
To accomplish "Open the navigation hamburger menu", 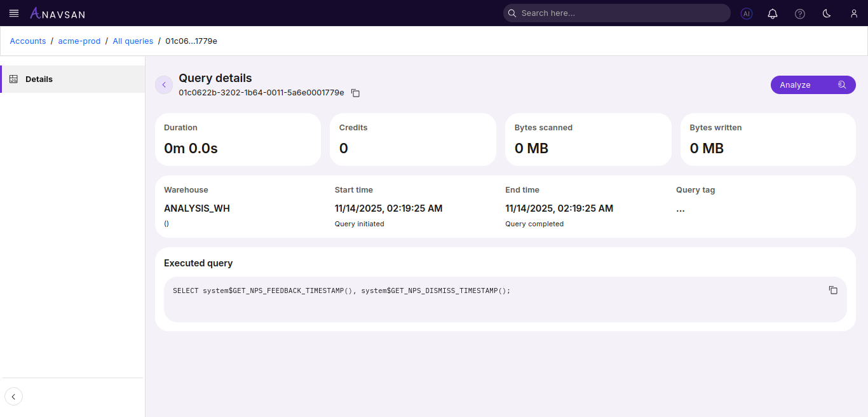I will (14, 13).
